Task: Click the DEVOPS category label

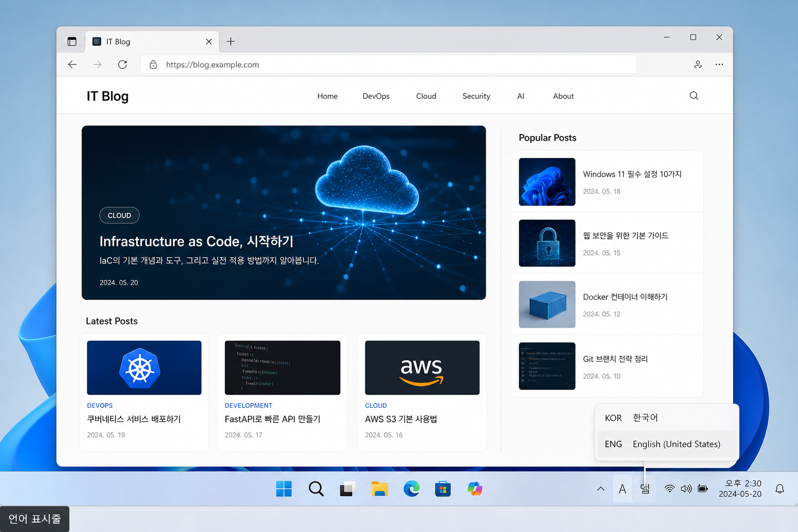Action: coord(100,406)
